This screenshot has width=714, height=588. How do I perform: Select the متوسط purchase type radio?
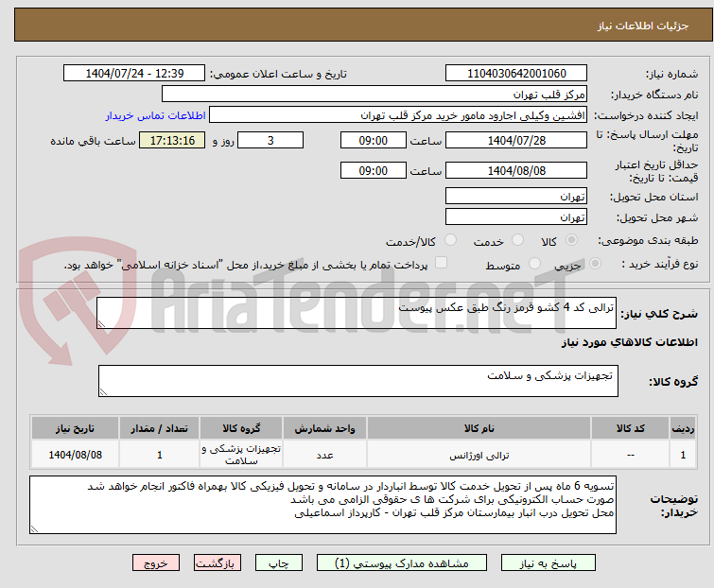pos(534,264)
